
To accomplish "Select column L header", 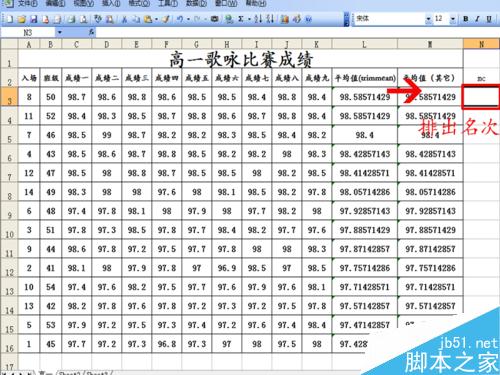I will click(x=364, y=44).
